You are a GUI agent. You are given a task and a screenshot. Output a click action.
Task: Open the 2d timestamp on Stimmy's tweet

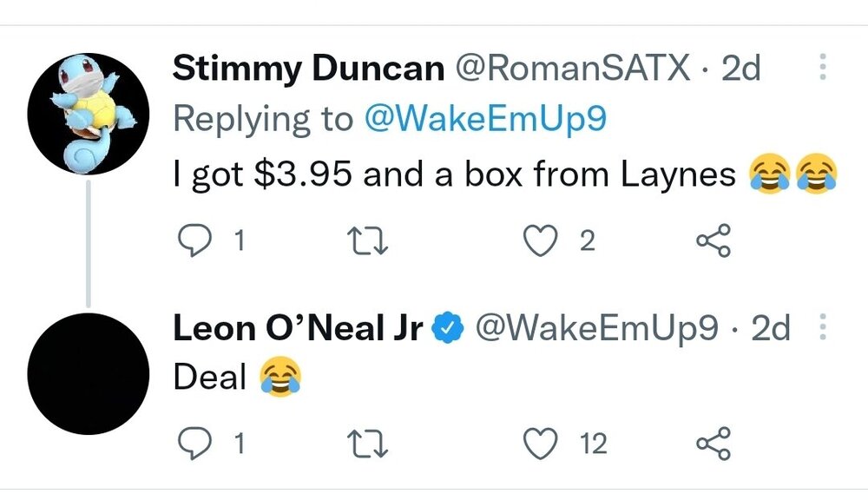[x=741, y=69]
